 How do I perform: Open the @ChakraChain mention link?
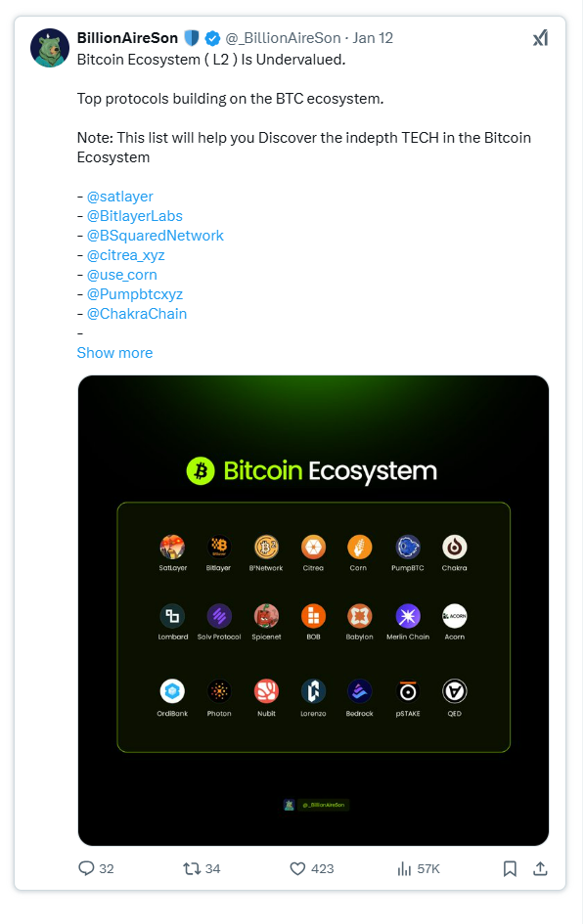[137, 314]
